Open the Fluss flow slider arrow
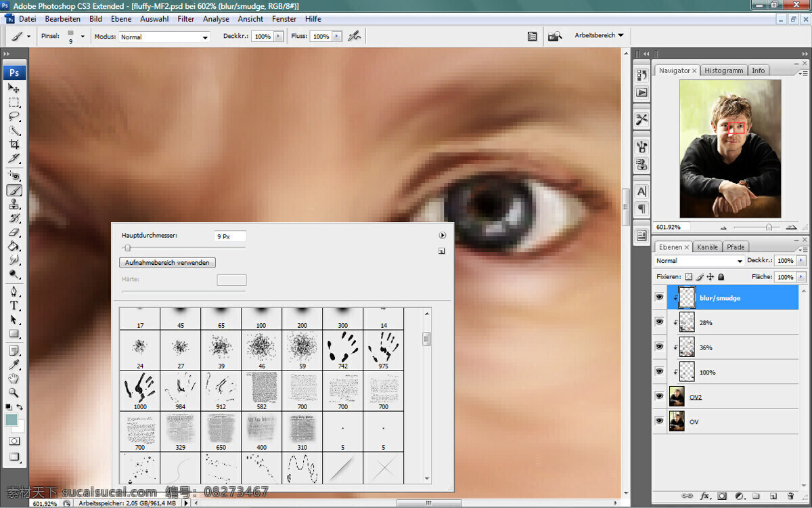The width and height of the screenshot is (812, 508). tap(336, 37)
